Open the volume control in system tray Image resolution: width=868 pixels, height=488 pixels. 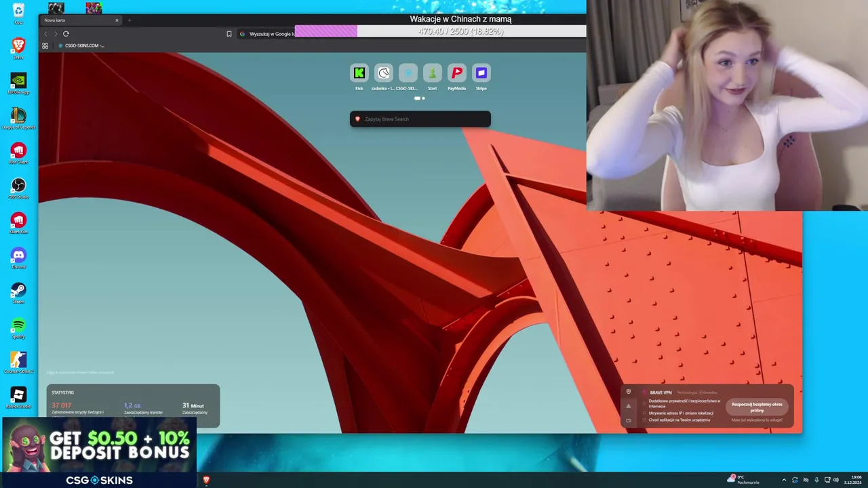point(835,480)
